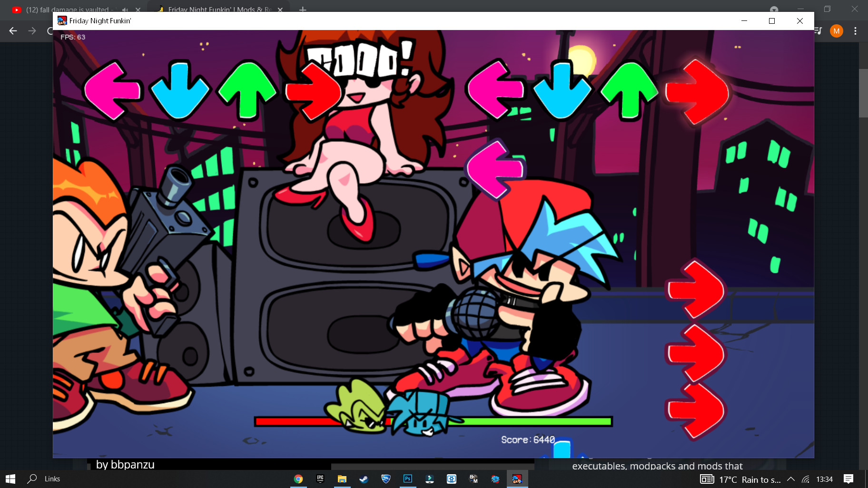Image resolution: width=868 pixels, height=488 pixels.
Task: Click the green section of health bar
Action: [533, 421]
